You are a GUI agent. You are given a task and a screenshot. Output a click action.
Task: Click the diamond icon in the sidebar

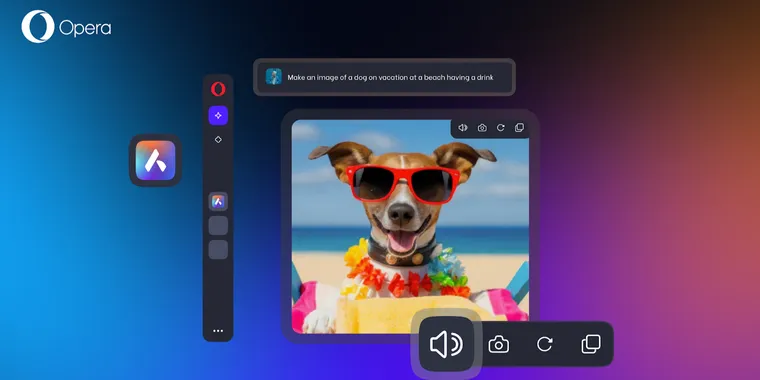pyautogui.click(x=218, y=140)
